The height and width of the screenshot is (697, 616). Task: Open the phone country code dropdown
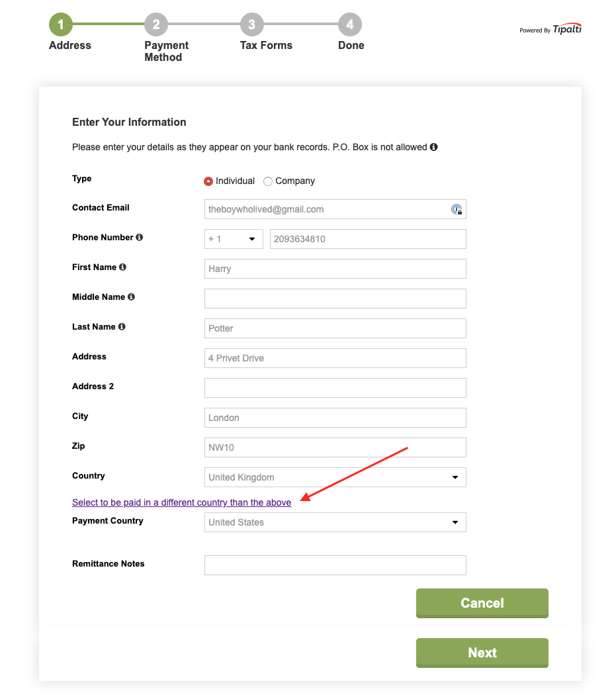234,239
